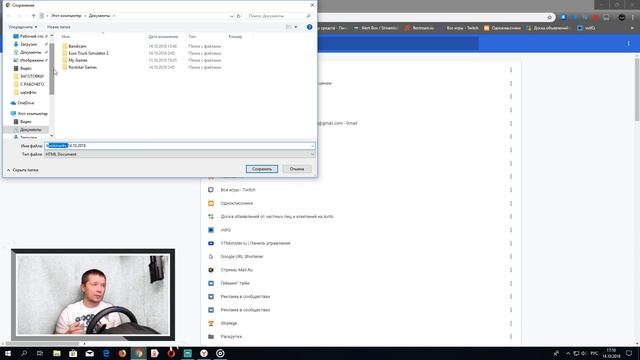Expand hidden bookmarks chevron on bookmarks bar

point(633,28)
